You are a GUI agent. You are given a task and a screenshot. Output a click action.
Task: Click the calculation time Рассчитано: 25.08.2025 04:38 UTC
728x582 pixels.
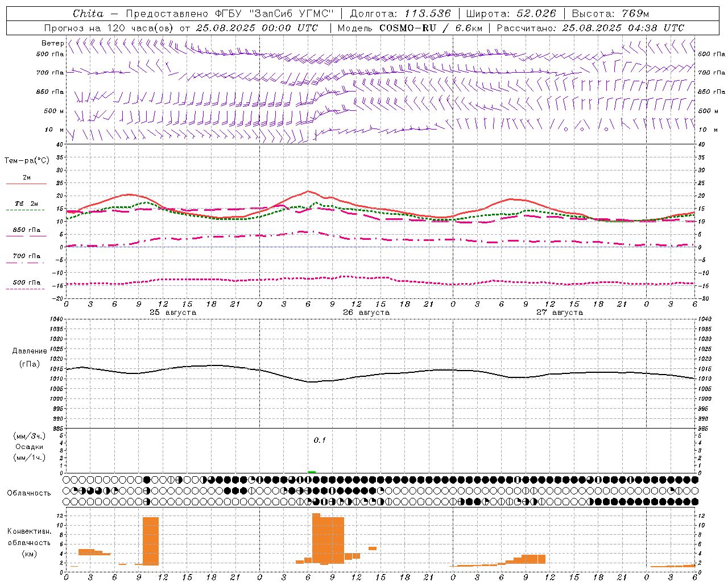click(590, 28)
